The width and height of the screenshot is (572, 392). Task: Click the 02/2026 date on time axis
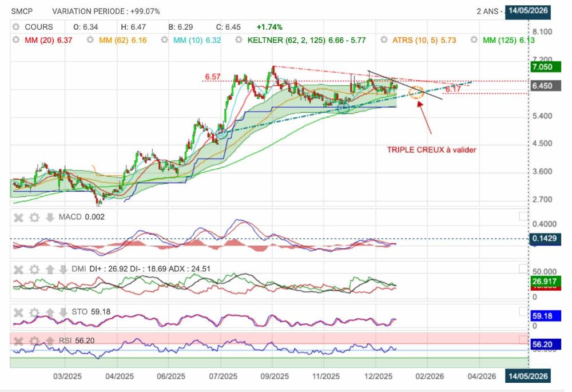pyautogui.click(x=430, y=377)
